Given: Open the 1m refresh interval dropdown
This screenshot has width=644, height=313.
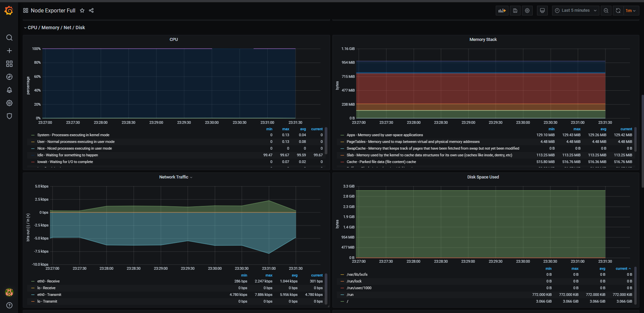Looking at the screenshot, I should point(631,10).
